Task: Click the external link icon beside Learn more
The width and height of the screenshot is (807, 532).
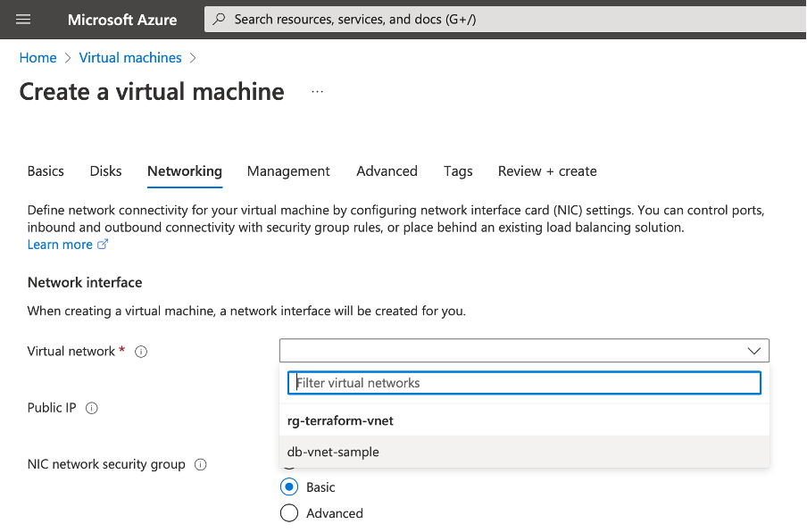Action: pos(103,245)
